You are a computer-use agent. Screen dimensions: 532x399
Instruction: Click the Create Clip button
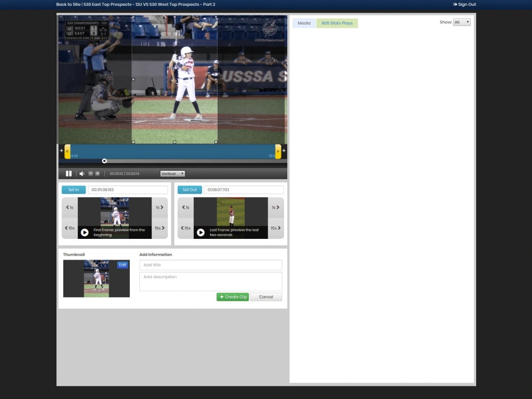click(x=233, y=297)
